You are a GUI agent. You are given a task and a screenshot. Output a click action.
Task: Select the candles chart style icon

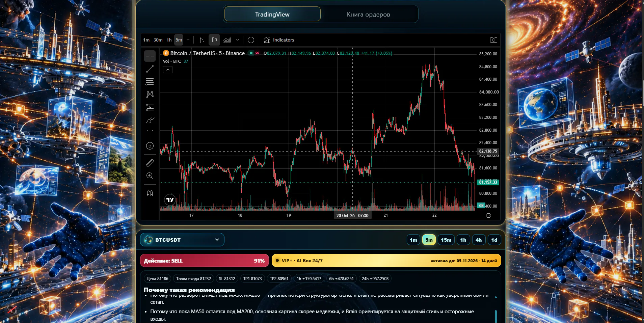point(214,40)
